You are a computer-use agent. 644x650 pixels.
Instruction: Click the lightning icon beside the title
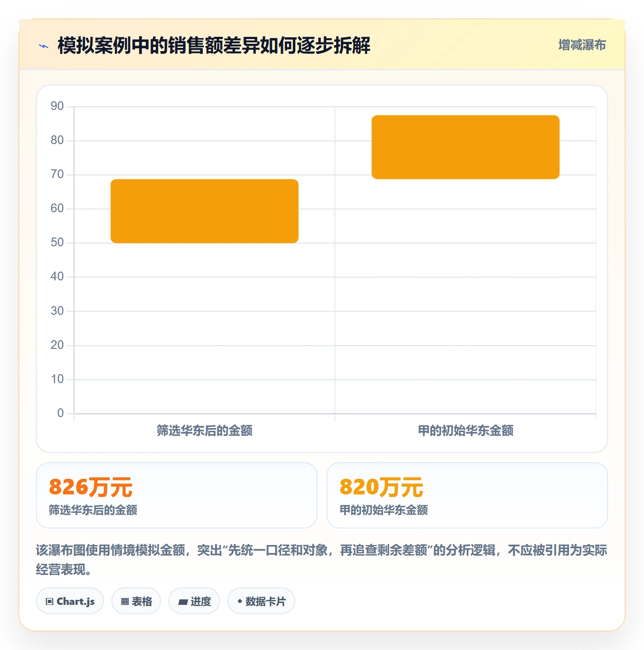[44, 46]
